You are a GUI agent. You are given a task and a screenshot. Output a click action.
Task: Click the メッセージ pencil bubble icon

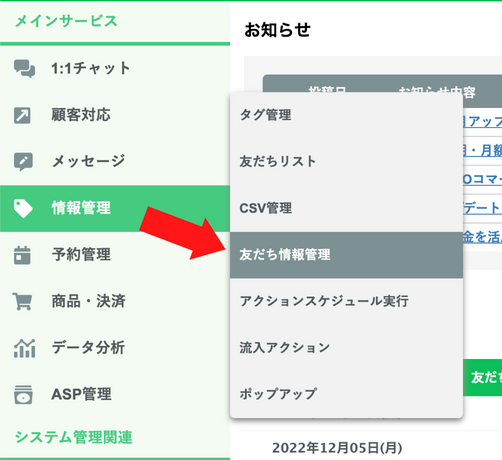click(x=23, y=162)
